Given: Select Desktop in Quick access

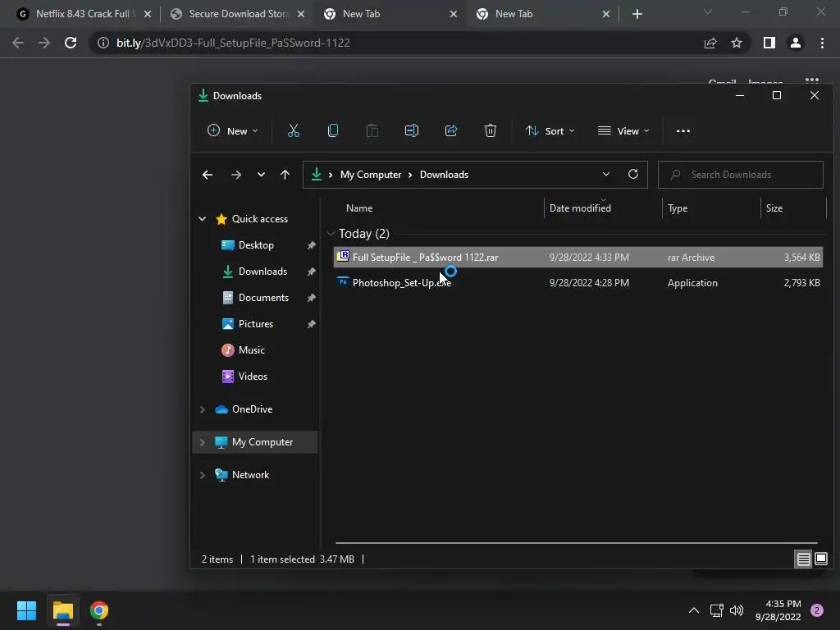Looking at the screenshot, I should [256, 244].
